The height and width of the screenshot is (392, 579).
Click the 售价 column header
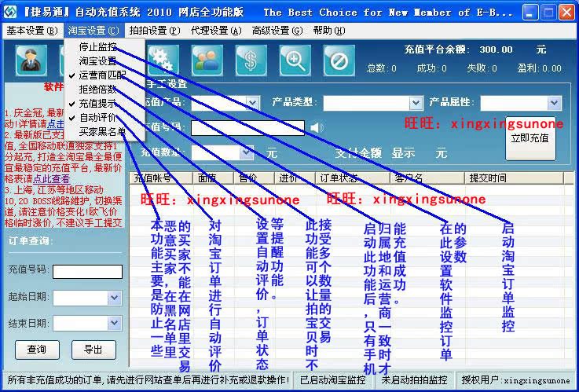coord(255,178)
